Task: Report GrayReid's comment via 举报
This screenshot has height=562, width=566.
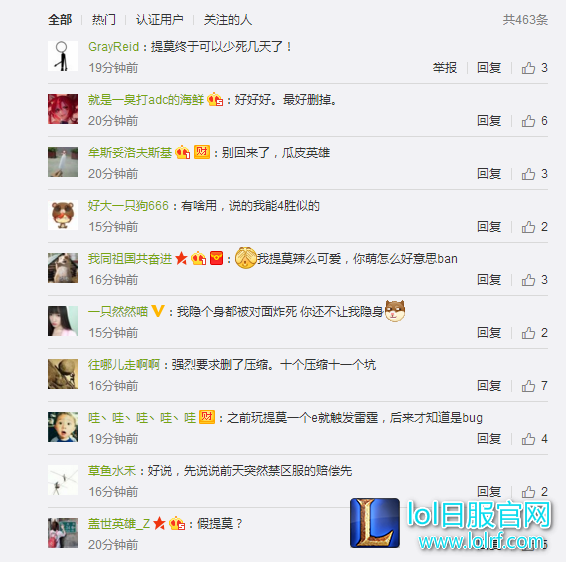Action: tap(445, 68)
